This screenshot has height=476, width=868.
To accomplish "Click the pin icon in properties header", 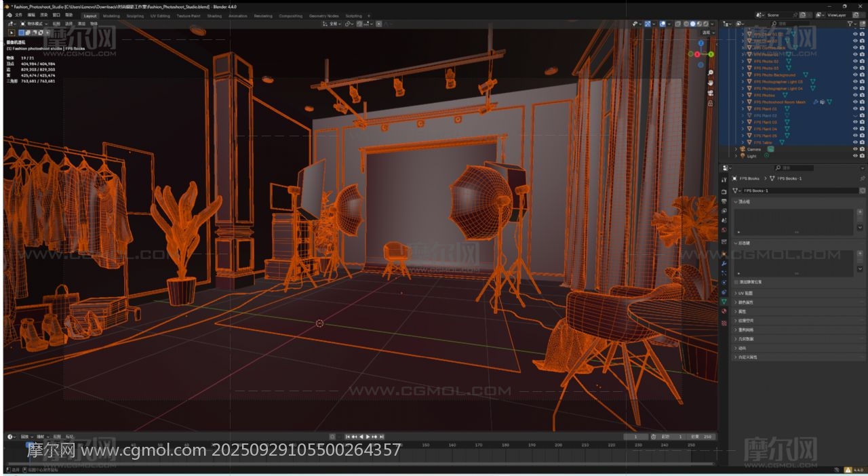I will tap(862, 178).
